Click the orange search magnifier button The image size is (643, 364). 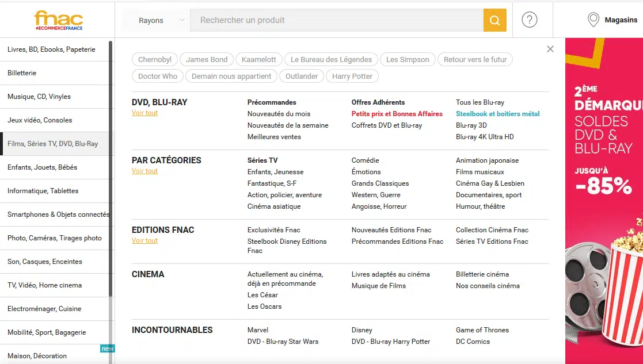[494, 21]
